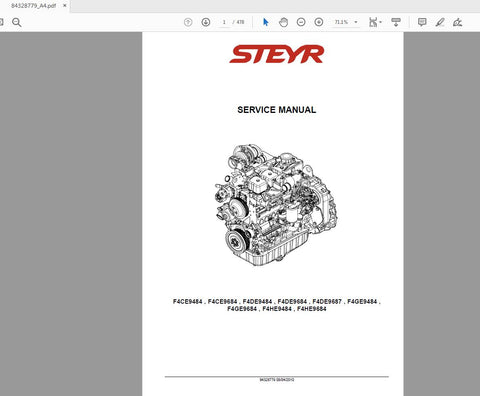Image resolution: width=480 pixels, height=396 pixels.
Task: Zoom out with the minus button
Action: pyautogui.click(x=301, y=22)
